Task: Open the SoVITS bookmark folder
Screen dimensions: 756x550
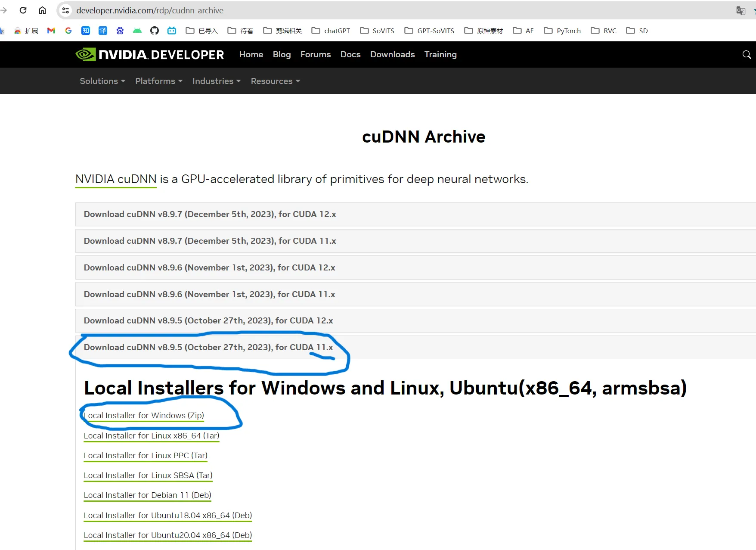Action: (x=377, y=31)
